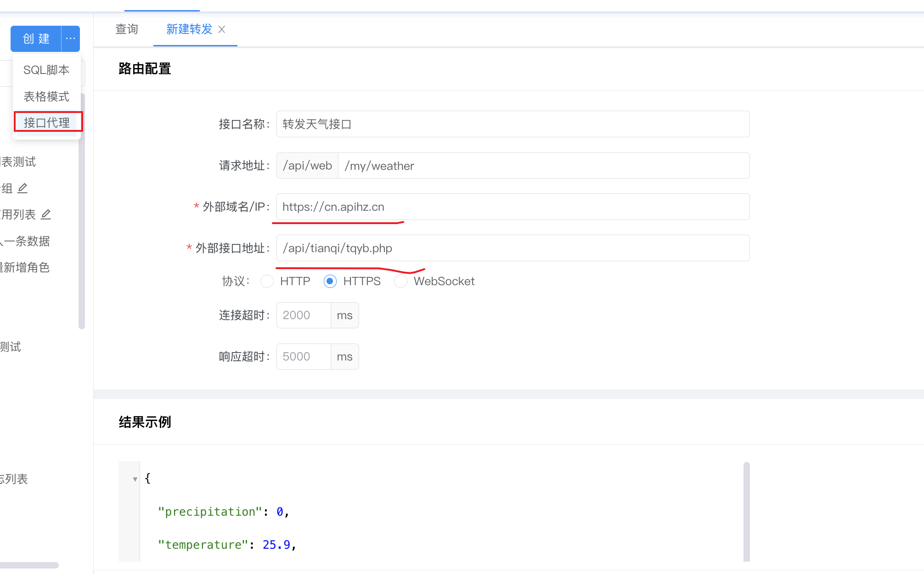Image resolution: width=924 pixels, height=574 pixels.
Task: Focus the 外部域名/IP input field
Action: (x=513, y=207)
